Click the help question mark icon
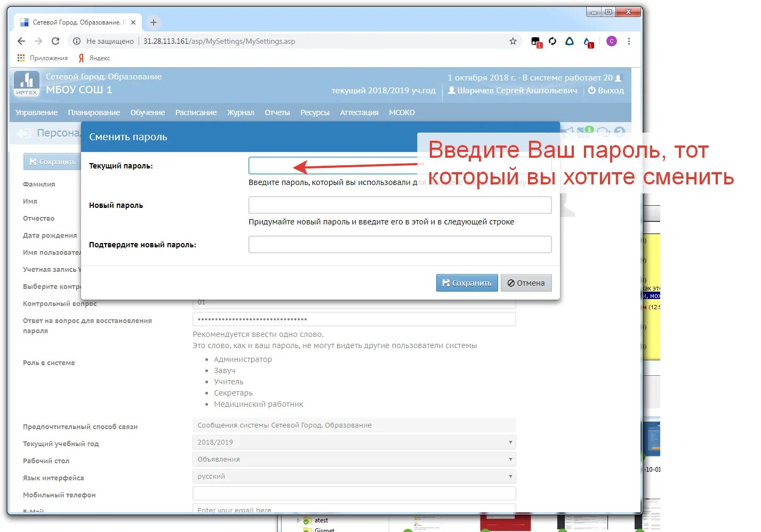 tap(619, 132)
